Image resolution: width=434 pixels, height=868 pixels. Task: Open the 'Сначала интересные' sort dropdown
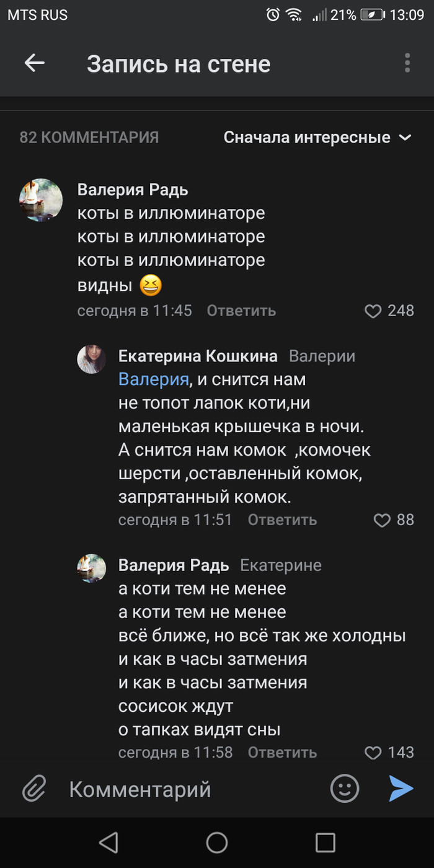[317, 137]
